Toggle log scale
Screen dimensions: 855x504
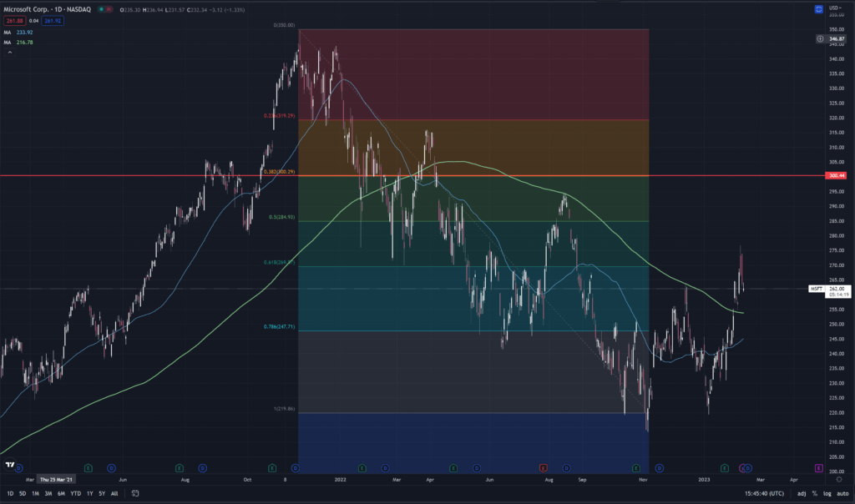click(x=827, y=494)
